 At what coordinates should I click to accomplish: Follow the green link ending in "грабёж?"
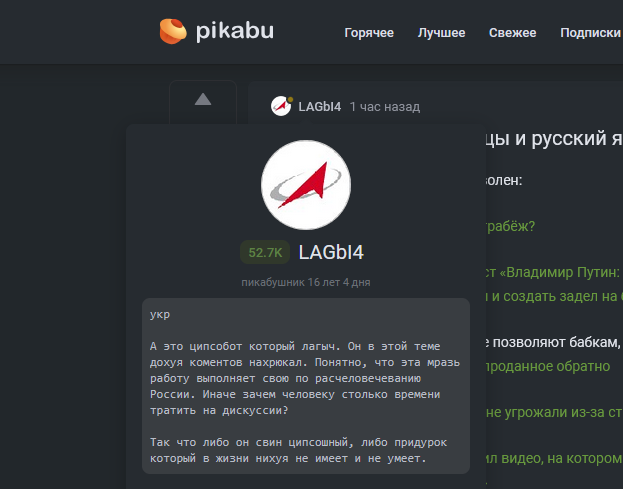pyautogui.click(x=510, y=226)
